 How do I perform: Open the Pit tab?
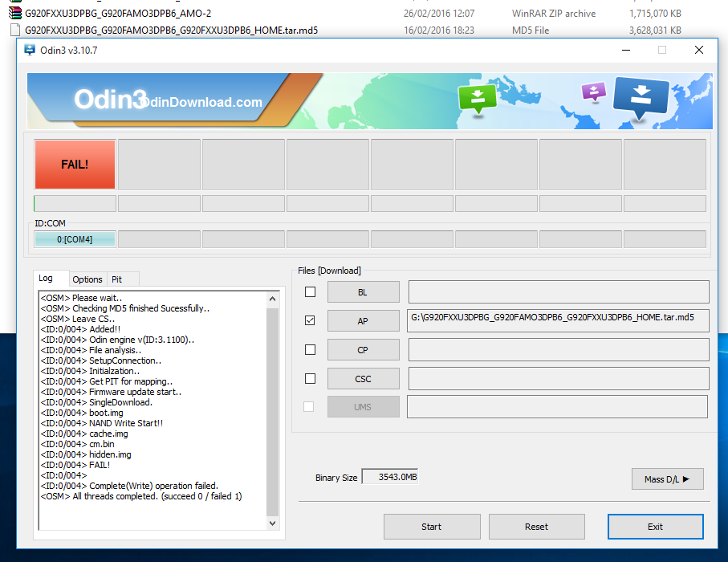[x=117, y=279]
